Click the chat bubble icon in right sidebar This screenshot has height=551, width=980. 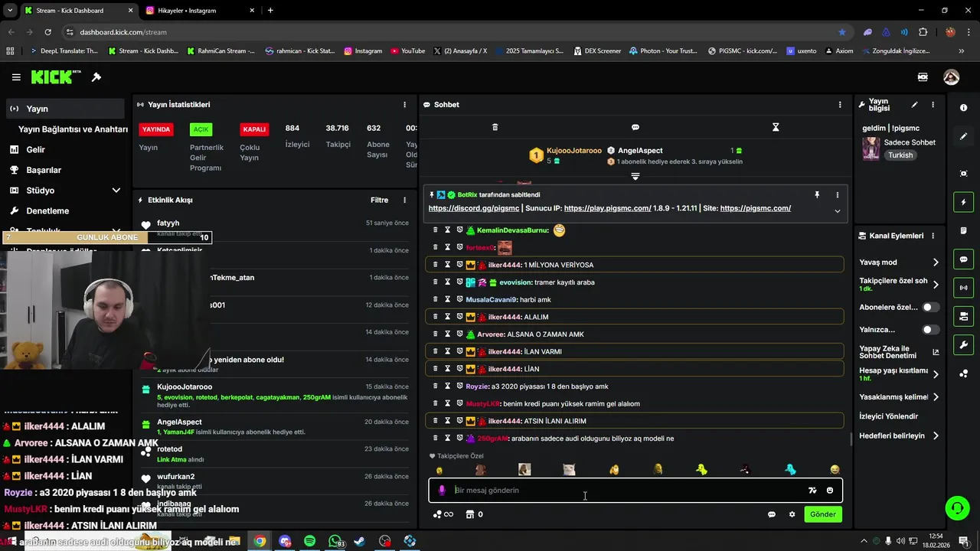point(963,259)
